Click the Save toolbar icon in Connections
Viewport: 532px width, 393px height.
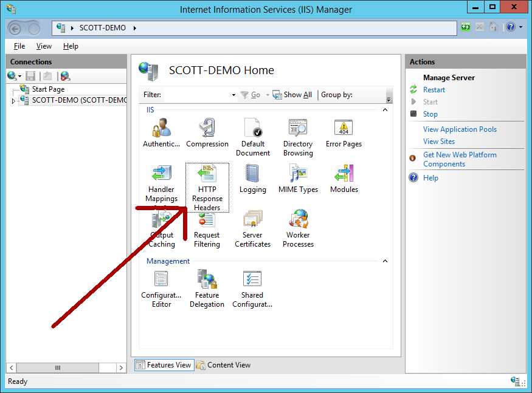click(30, 77)
